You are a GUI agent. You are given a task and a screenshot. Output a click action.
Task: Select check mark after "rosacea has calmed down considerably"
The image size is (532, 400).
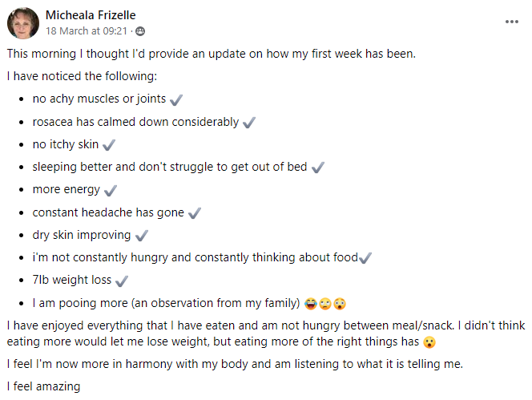point(248,123)
